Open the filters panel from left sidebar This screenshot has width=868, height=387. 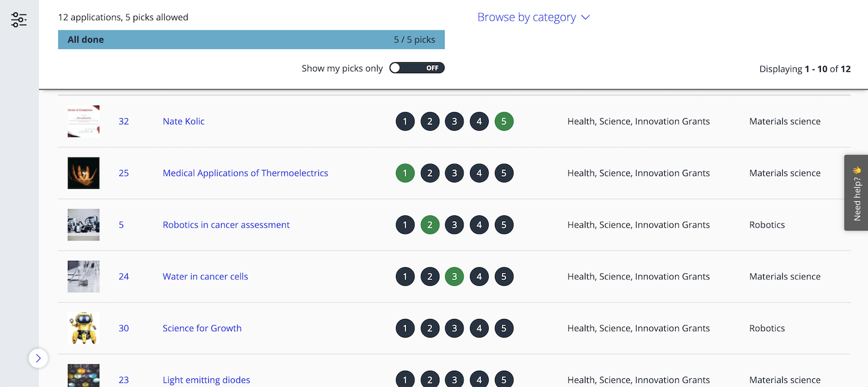pos(19,19)
